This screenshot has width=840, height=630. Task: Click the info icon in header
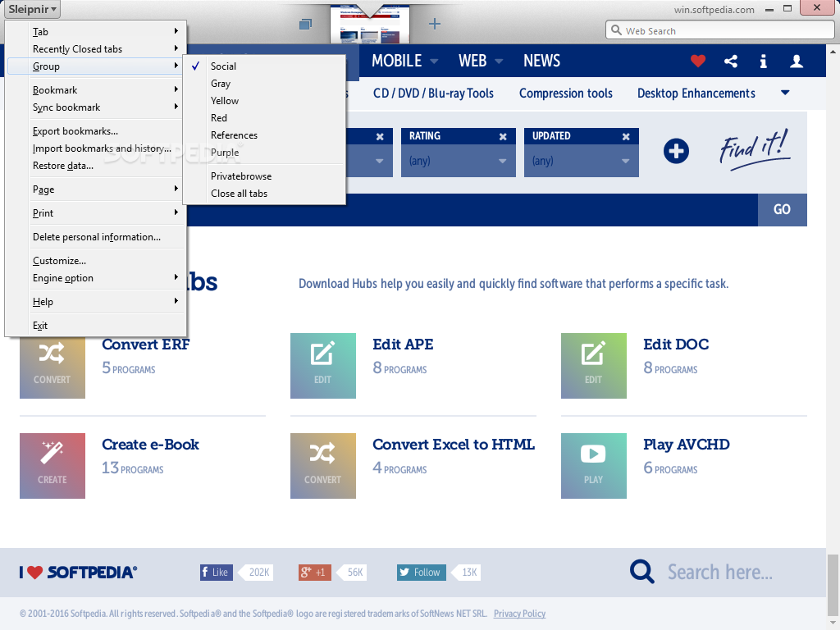point(764,61)
